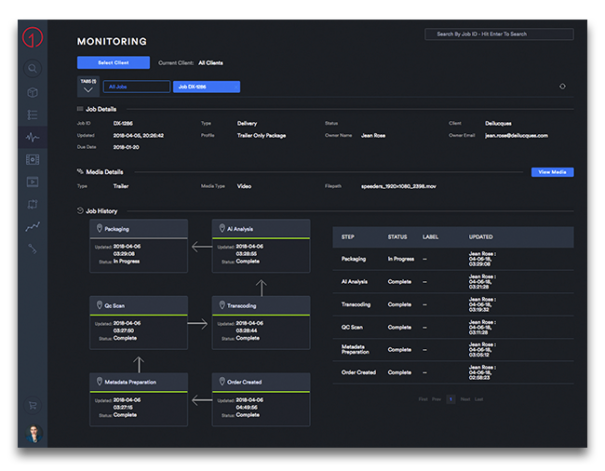Click the pin icon on Qc Scan card
Image resolution: width=605 pixels, height=471 pixels.
(99, 305)
